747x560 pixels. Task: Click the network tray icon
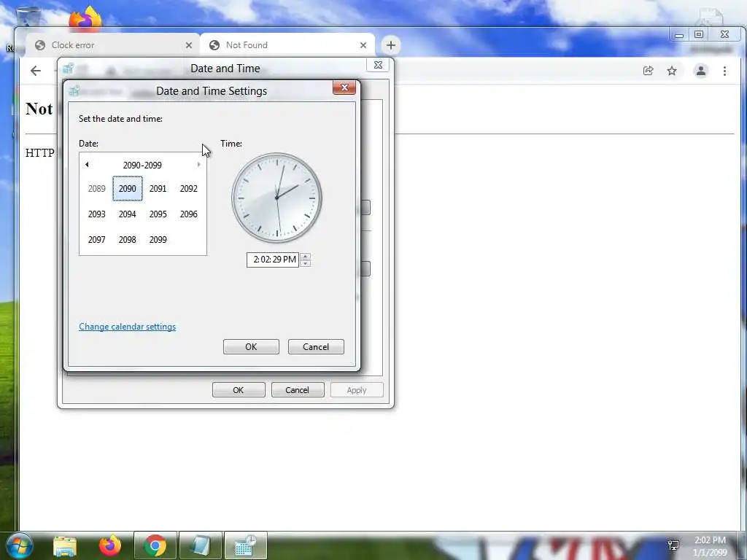673,545
